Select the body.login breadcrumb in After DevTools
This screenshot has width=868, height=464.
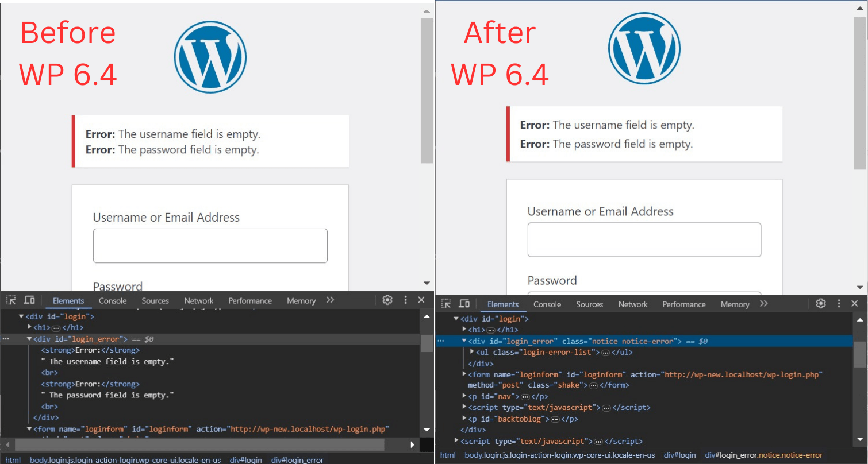point(559,455)
